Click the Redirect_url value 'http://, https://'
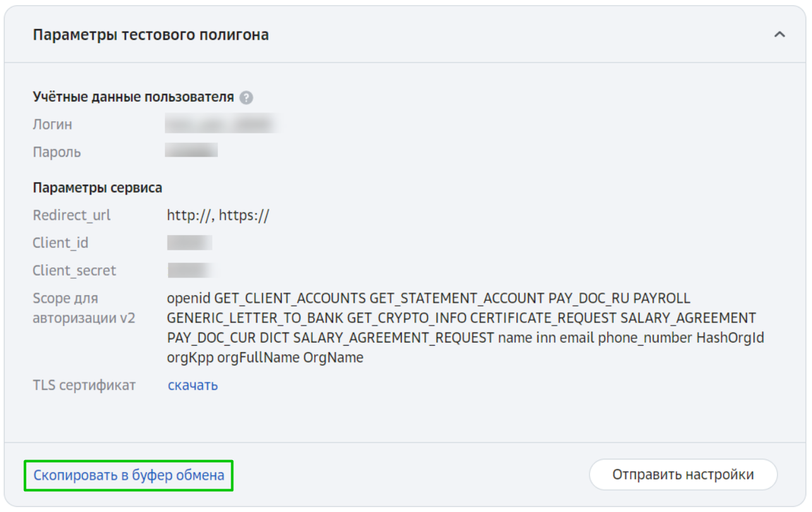Screen dimensions: 812x512 218,215
